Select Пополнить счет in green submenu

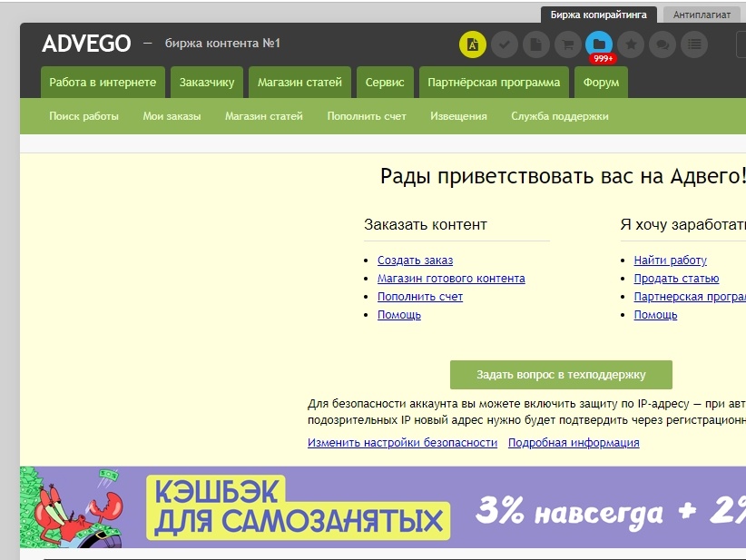pos(367,116)
